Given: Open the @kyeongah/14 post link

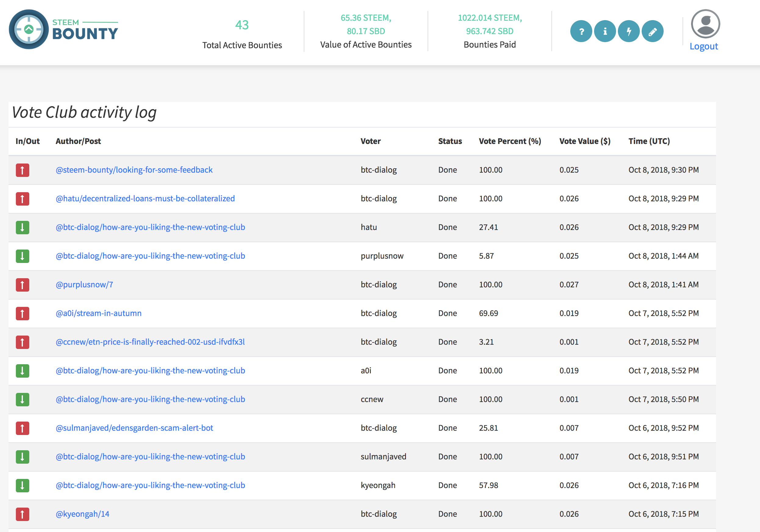Looking at the screenshot, I should 82,514.
